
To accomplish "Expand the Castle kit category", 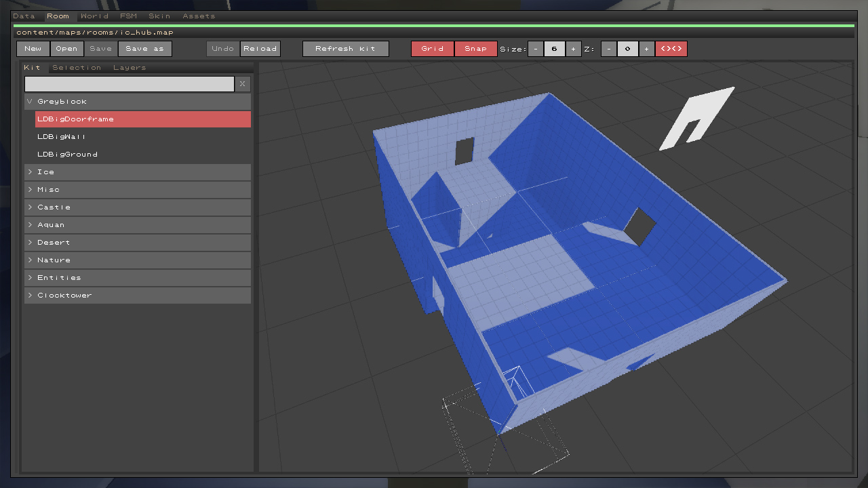I will click(x=138, y=207).
